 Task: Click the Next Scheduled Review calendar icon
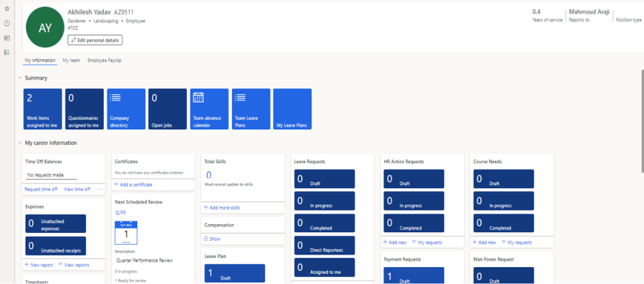click(126, 232)
